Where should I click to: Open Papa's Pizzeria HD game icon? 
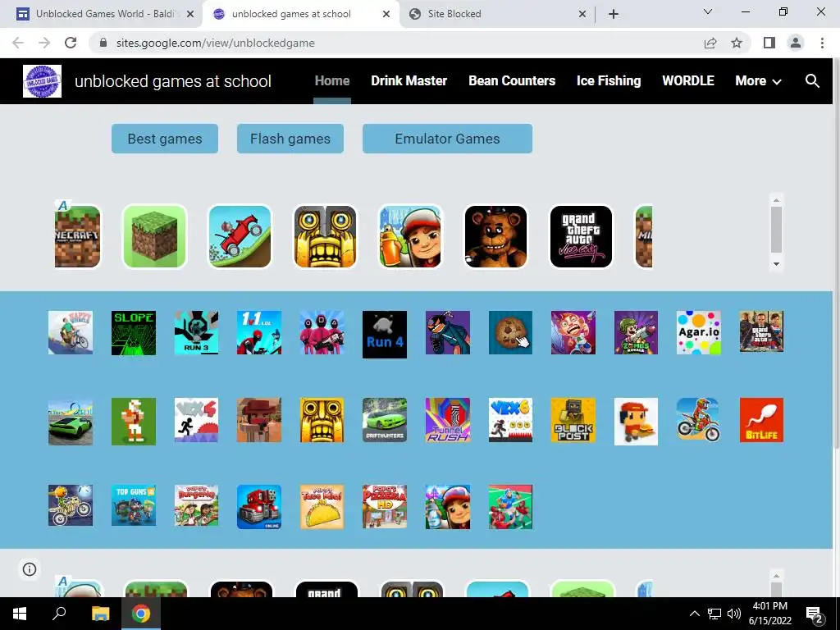coord(385,507)
